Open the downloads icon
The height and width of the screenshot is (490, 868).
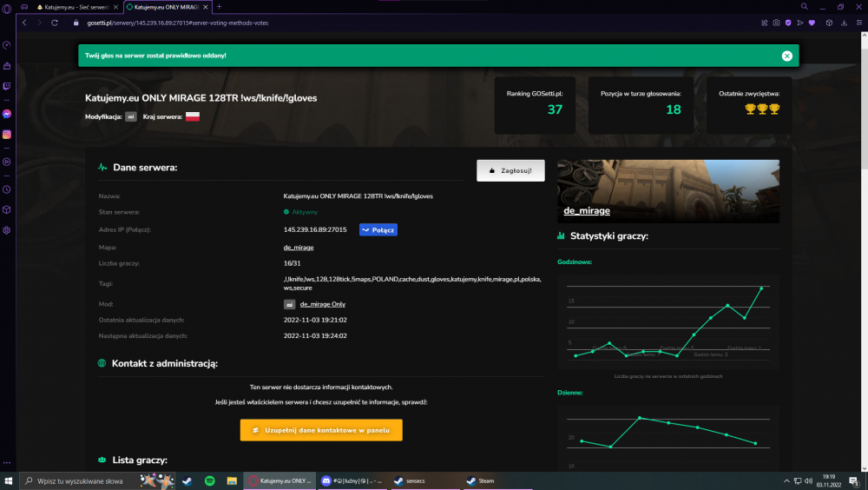[844, 23]
